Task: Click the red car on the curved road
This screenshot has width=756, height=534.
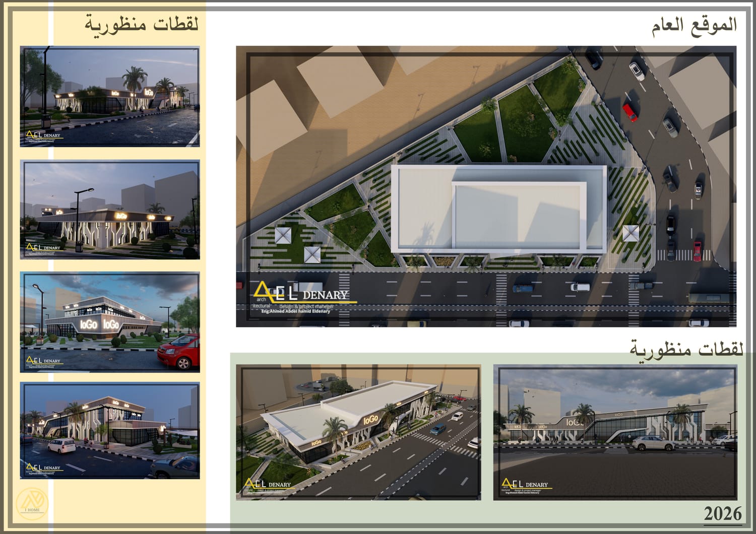Action: (x=630, y=112)
